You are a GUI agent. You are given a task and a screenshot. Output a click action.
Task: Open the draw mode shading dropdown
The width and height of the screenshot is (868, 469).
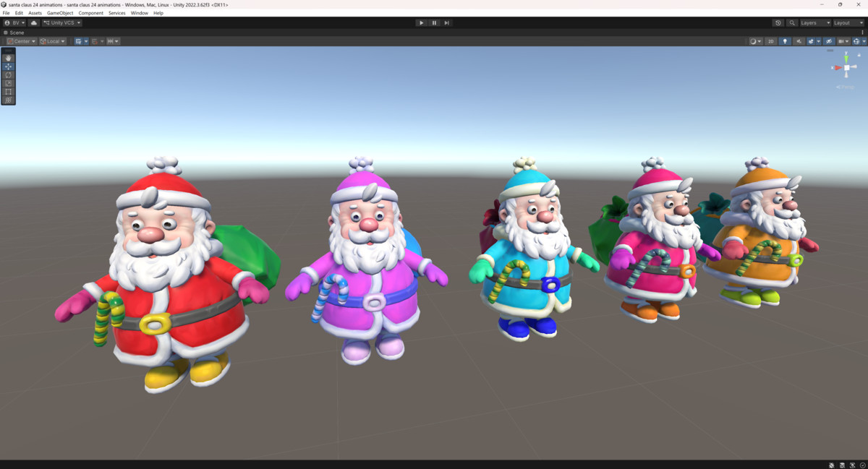(756, 41)
